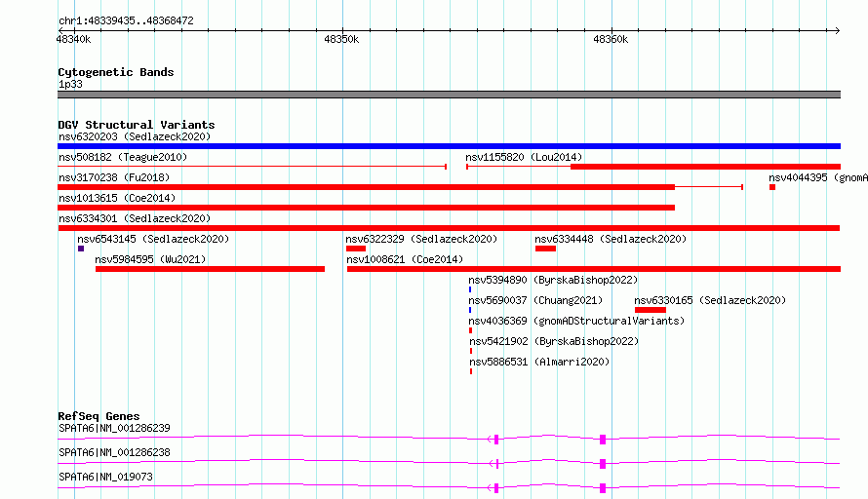
Task: Open the nsv5984595 (Wu2021) label
Action: 150,259
